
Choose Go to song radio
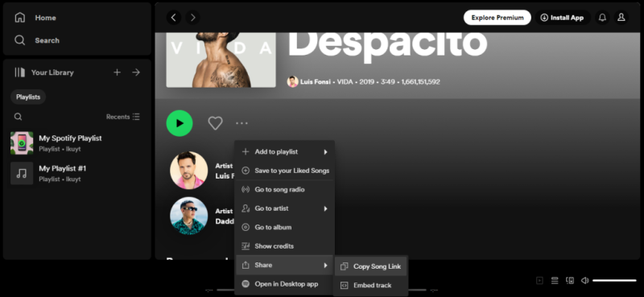pos(285,190)
